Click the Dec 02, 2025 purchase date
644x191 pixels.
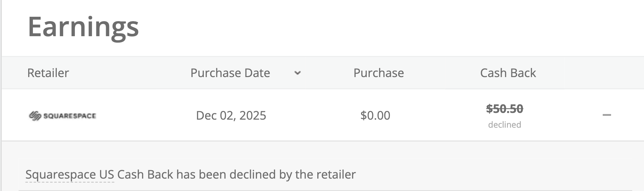tap(231, 115)
